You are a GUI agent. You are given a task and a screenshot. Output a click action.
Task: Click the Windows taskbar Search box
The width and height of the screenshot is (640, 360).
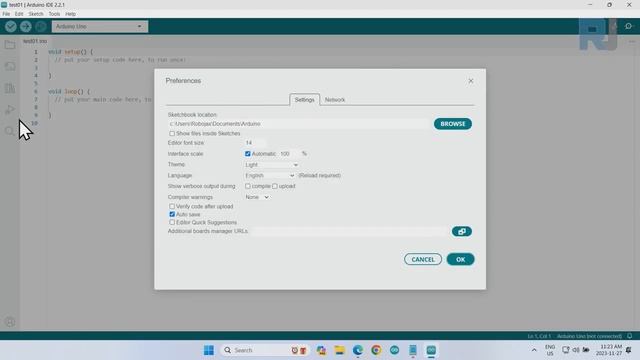(264, 350)
